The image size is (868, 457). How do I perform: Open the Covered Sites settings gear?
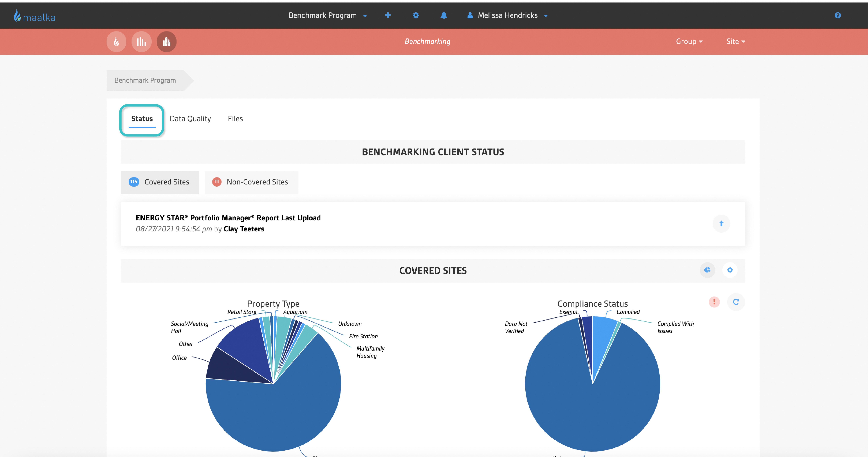(x=730, y=270)
